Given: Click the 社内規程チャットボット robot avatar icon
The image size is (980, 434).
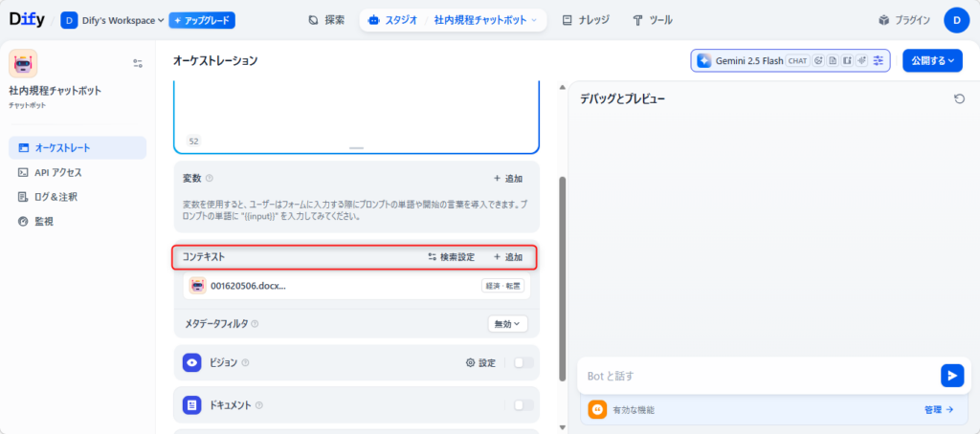Looking at the screenshot, I should tap(23, 64).
